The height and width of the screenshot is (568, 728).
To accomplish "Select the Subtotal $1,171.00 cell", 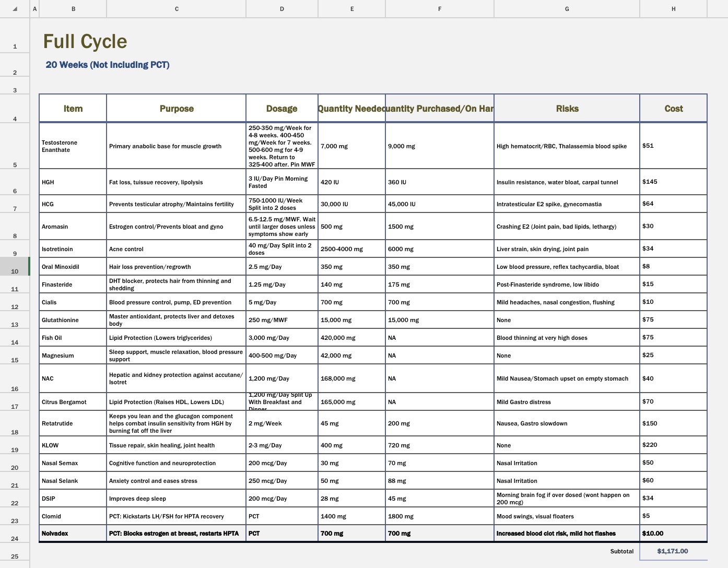I will click(x=673, y=551).
